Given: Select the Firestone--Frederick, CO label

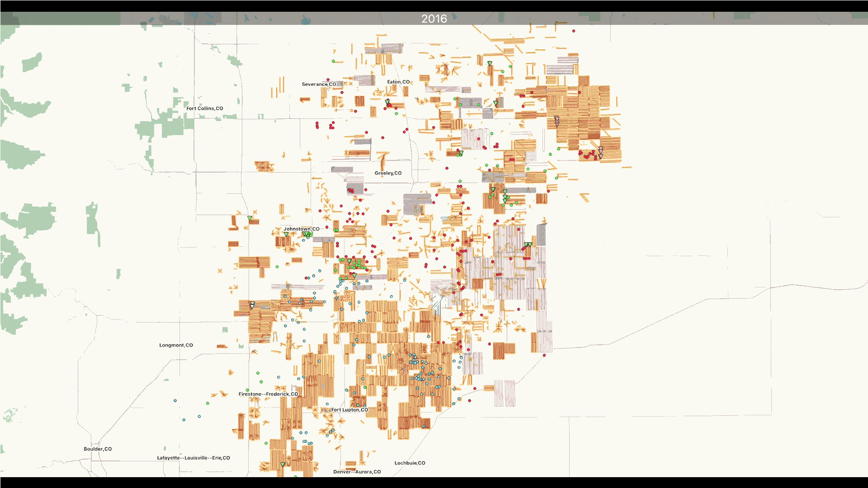Looking at the screenshot, I should click(x=268, y=394).
